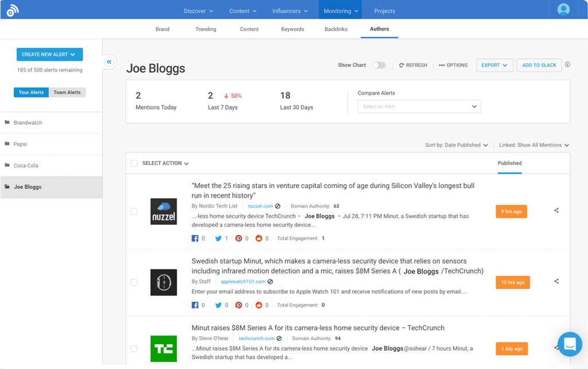
Task: Click the 9 hrs ago badge
Action: [x=512, y=212]
